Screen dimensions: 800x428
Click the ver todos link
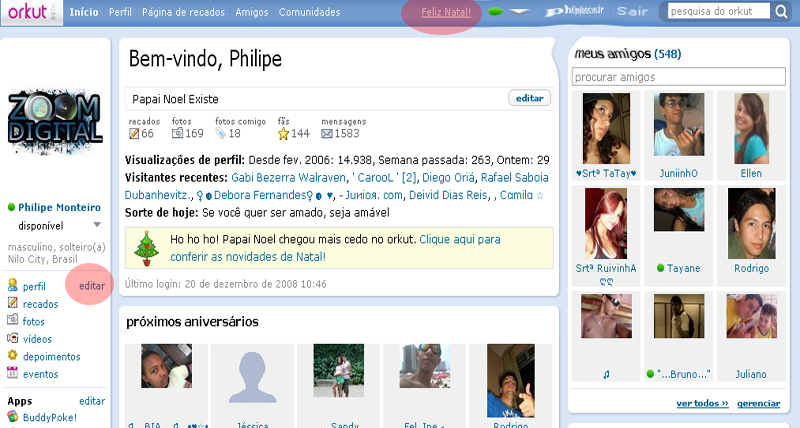click(x=703, y=404)
